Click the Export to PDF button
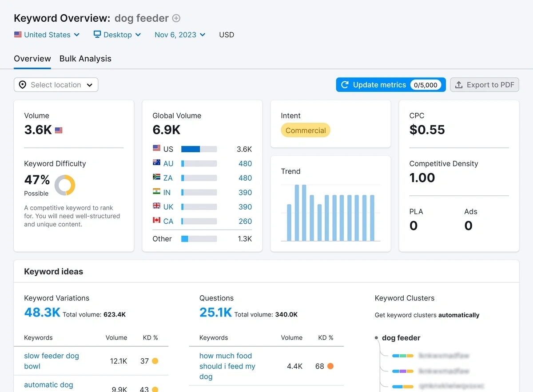The width and height of the screenshot is (533, 392). point(485,85)
